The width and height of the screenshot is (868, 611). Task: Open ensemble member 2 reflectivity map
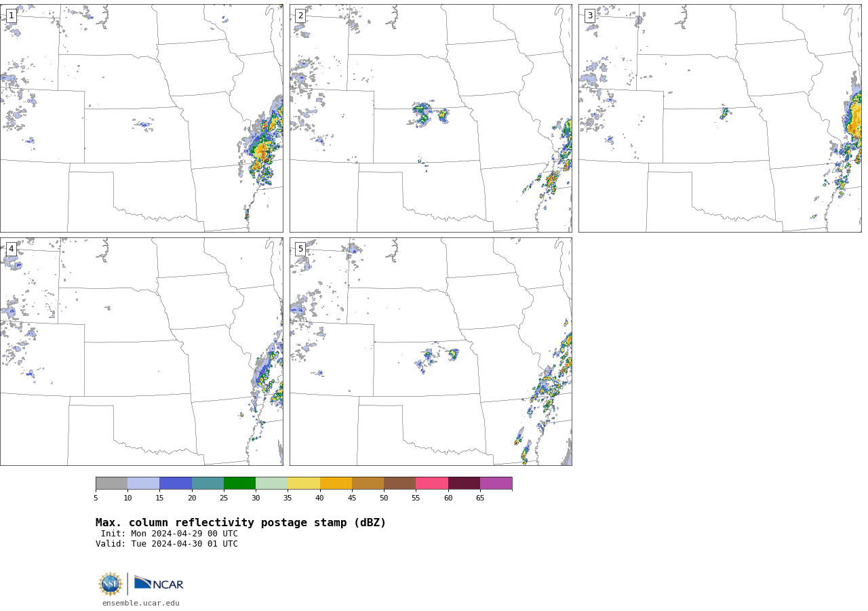point(431,118)
